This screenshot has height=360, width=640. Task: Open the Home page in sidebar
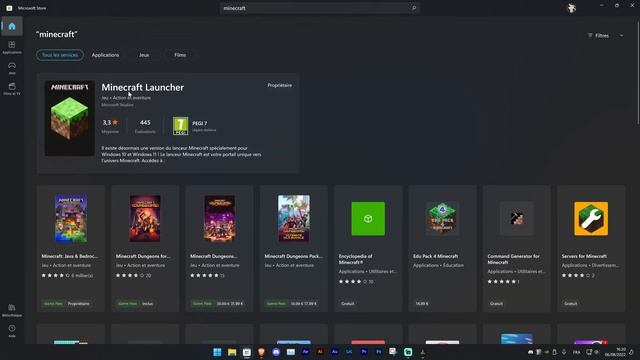point(12,26)
